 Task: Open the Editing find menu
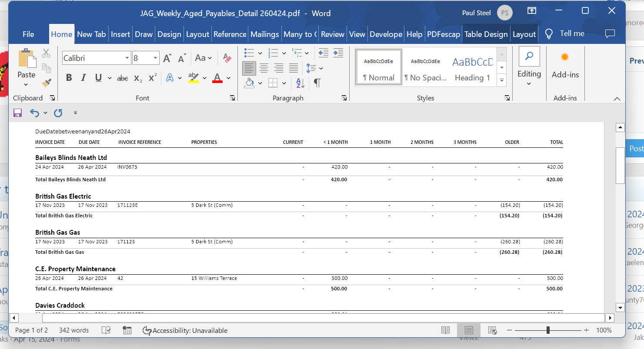coord(529,66)
